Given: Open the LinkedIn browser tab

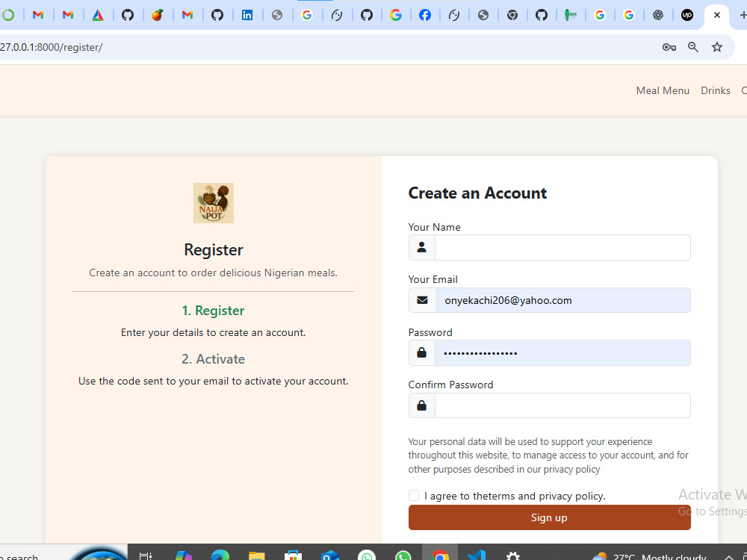Looking at the screenshot, I should click(247, 15).
